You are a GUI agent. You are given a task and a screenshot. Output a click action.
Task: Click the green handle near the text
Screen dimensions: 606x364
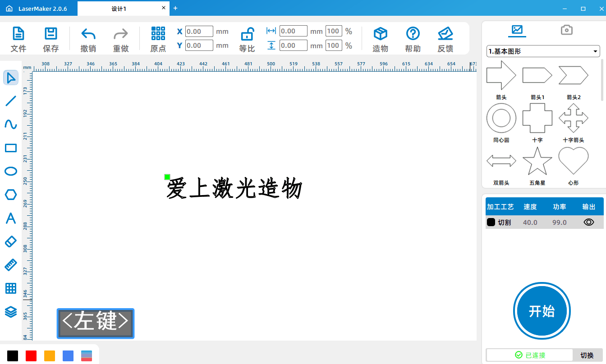[167, 177]
